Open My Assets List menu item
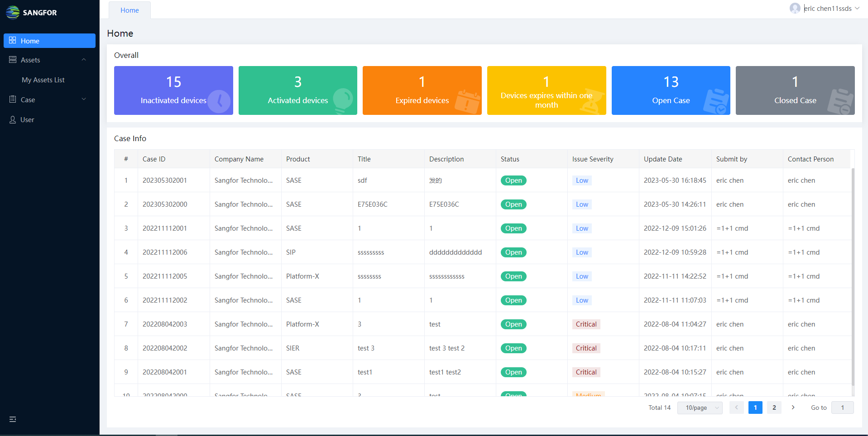Image resolution: width=868 pixels, height=436 pixels. 43,80
